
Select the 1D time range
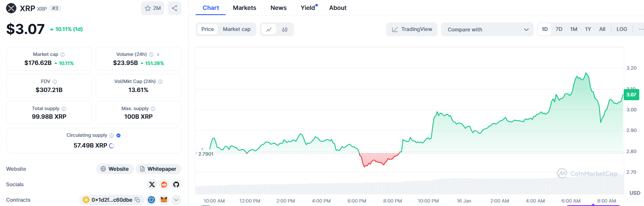tap(544, 29)
